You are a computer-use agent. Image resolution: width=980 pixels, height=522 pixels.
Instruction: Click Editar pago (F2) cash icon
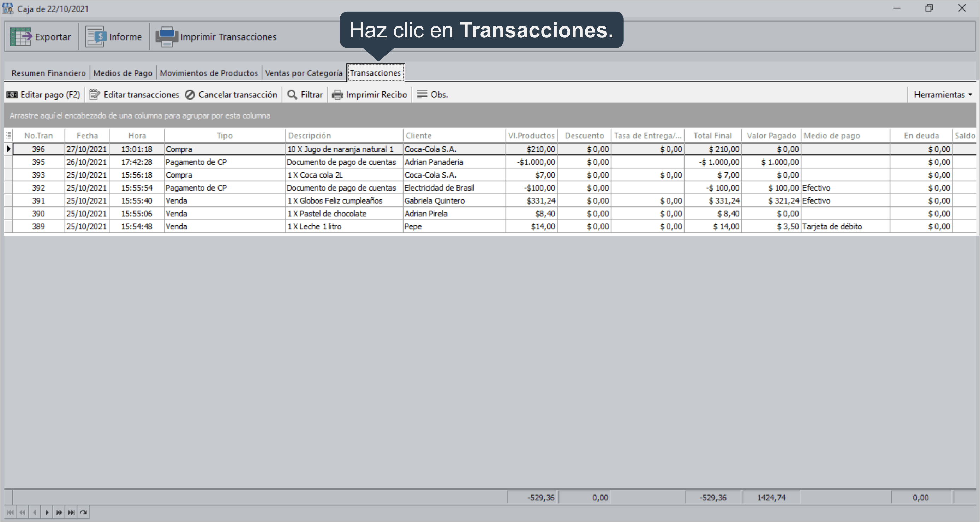pos(12,95)
